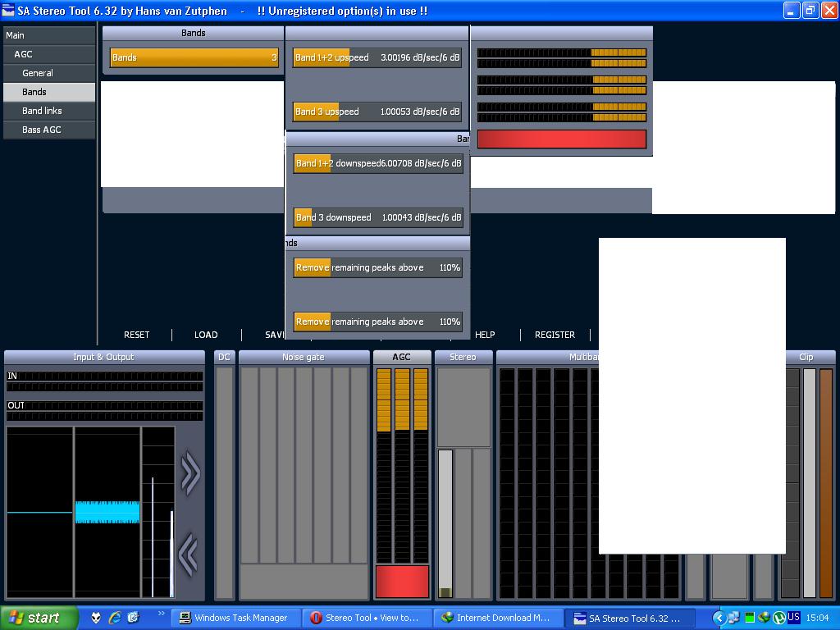This screenshot has height=630, width=840.
Task: Click the AGC panel header at the bottom
Action: (402, 357)
